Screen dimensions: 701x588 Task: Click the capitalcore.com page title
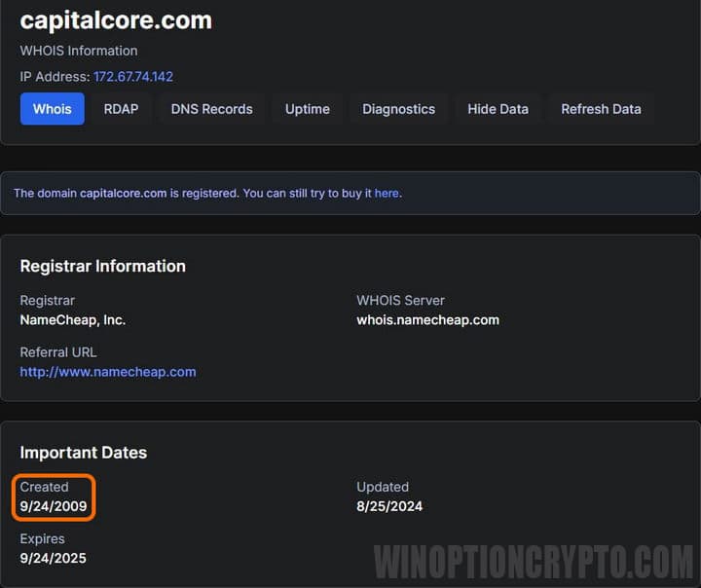[116, 19]
